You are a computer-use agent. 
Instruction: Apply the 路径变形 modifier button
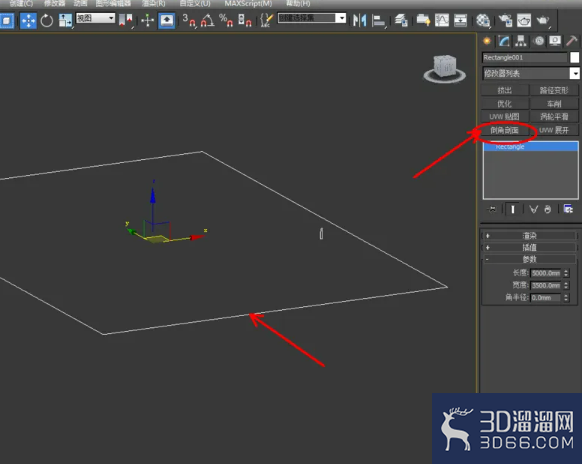point(554,90)
